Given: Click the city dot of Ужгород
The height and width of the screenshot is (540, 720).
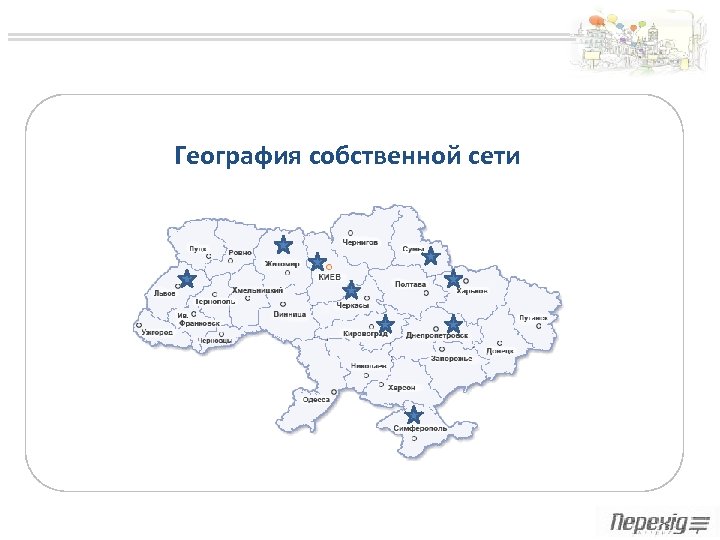Looking at the screenshot, I should 139,325.
